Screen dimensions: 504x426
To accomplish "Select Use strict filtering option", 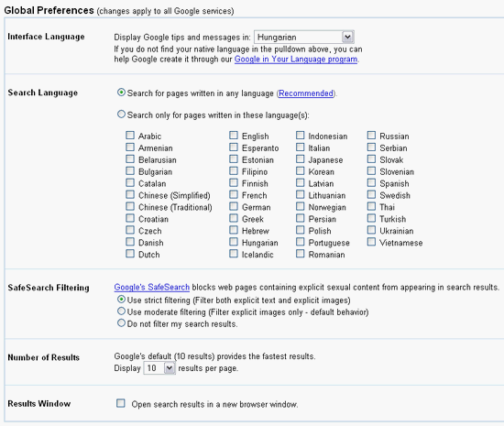I will point(121,300).
